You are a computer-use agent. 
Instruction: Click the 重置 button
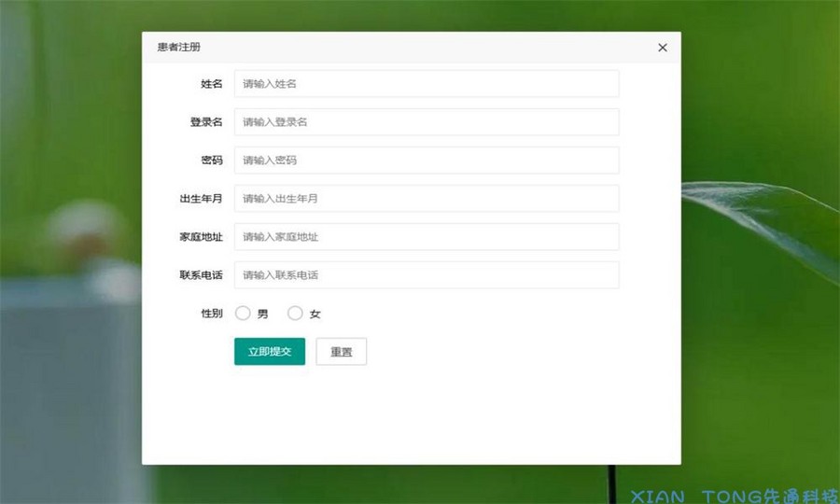(x=342, y=351)
